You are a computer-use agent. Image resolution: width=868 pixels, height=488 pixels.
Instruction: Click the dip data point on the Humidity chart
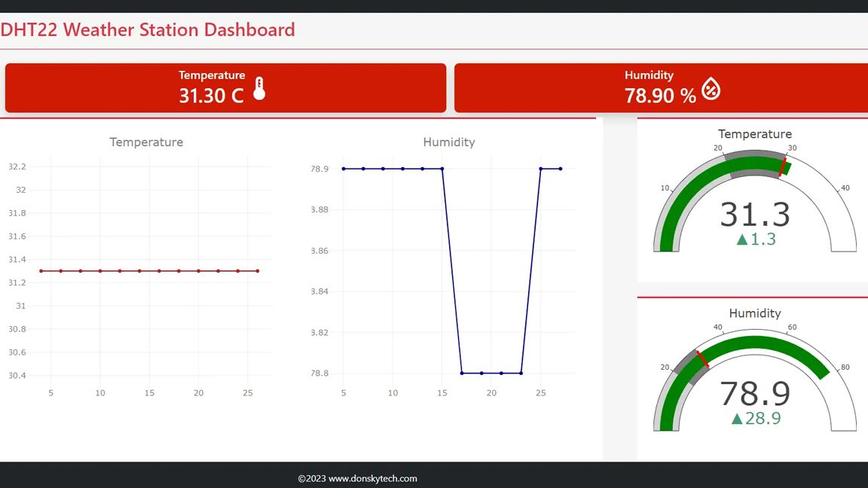(480, 372)
